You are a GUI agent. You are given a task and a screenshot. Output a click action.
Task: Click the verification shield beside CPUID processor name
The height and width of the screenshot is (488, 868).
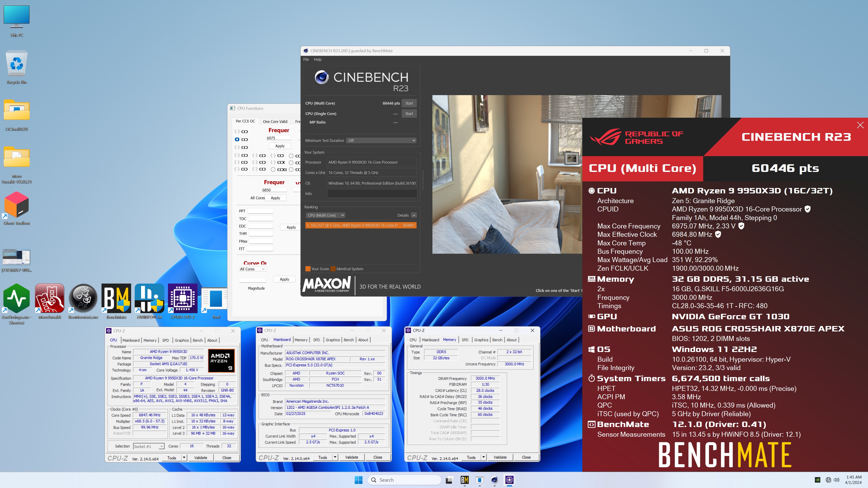pyautogui.click(x=807, y=209)
